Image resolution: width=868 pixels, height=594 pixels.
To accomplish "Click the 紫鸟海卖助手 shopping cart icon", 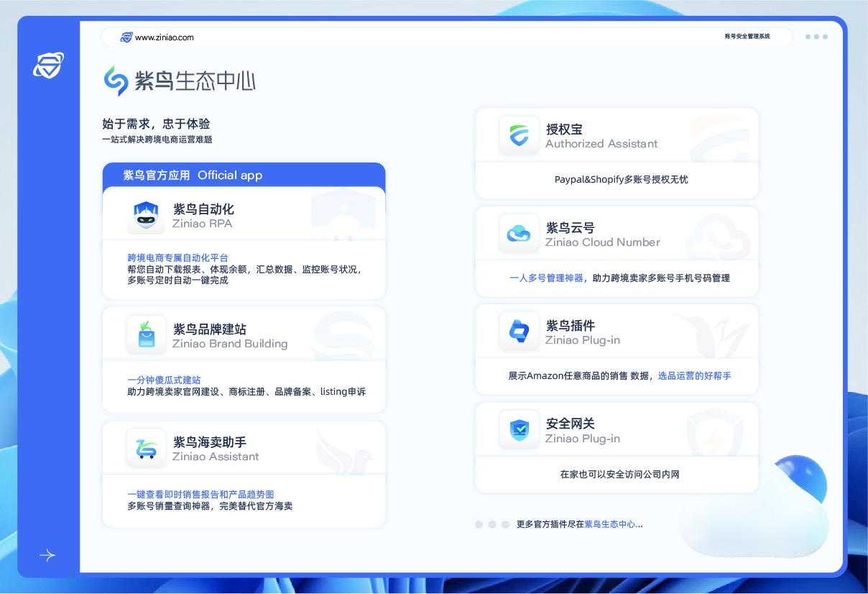I will (x=146, y=447).
